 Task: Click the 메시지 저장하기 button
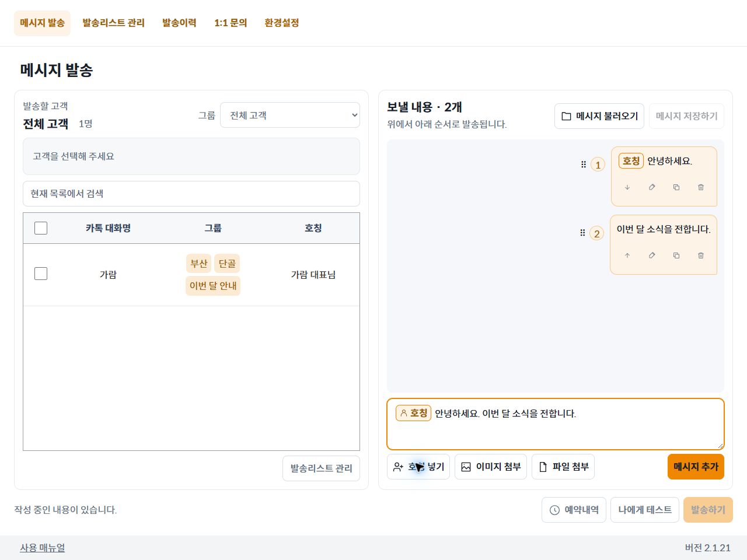(686, 116)
